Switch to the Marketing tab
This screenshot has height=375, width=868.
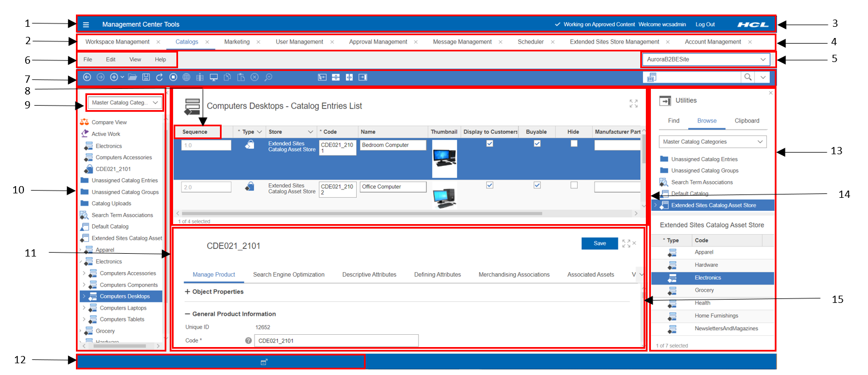[237, 41]
